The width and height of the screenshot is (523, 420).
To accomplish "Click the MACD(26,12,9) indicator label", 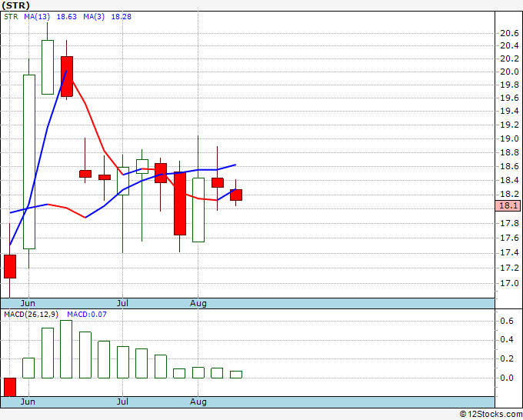I will click(31, 315).
